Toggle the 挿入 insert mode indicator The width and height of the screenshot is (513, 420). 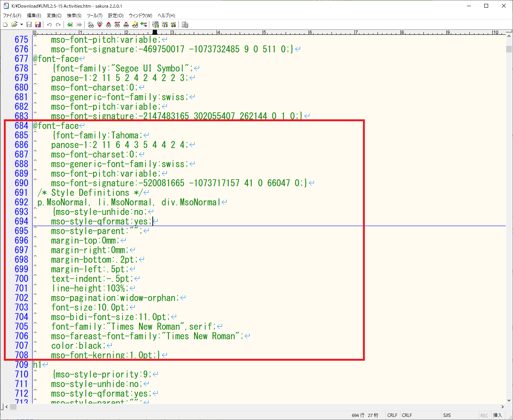point(497,415)
